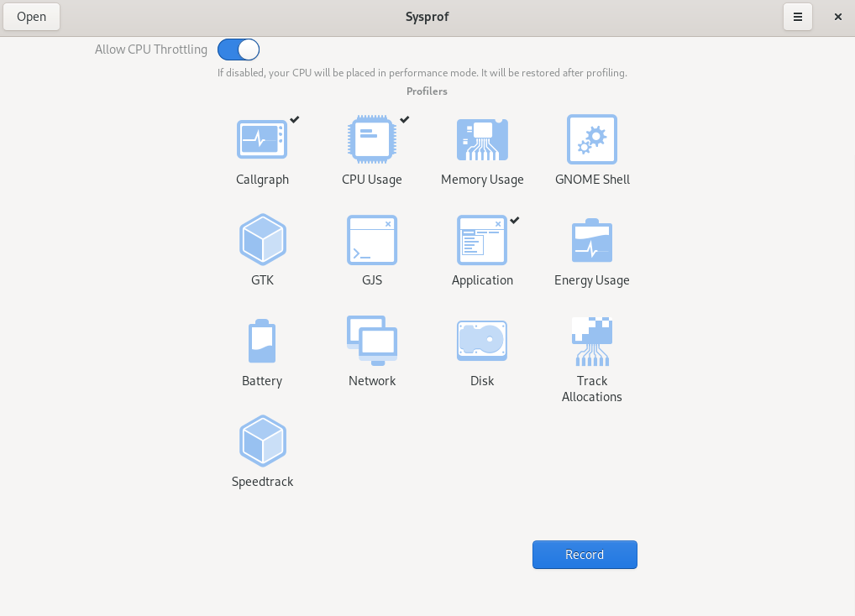Uncheck the CPU Usage checkmark

tap(405, 120)
